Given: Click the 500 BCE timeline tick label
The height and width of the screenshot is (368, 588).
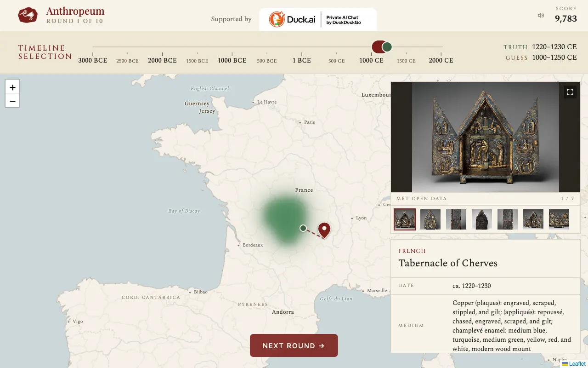Looking at the screenshot, I should coord(267,61).
